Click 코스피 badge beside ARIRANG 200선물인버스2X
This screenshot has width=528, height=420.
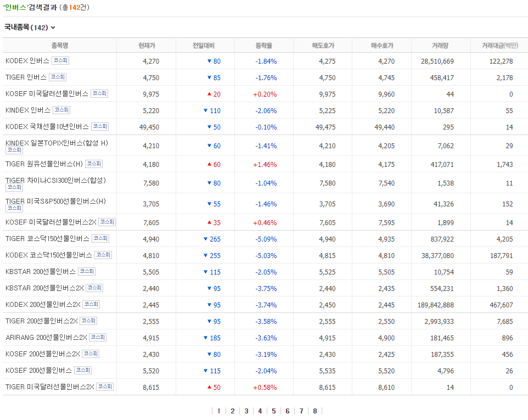[x=98, y=337]
